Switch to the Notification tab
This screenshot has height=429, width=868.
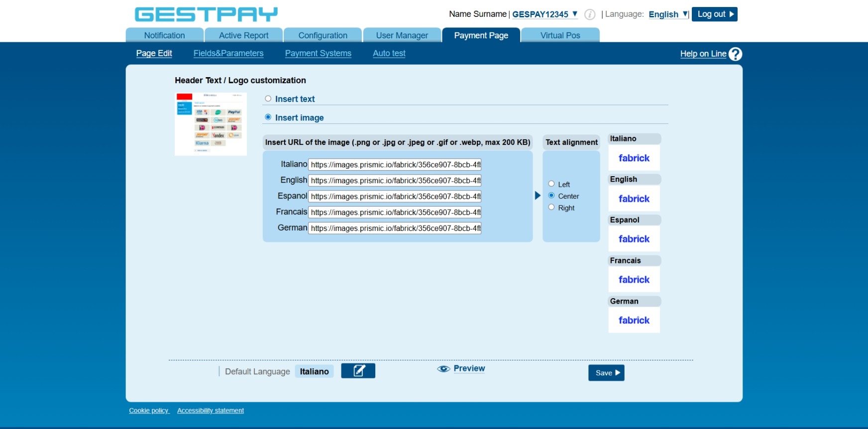click(x=165, y=35)
